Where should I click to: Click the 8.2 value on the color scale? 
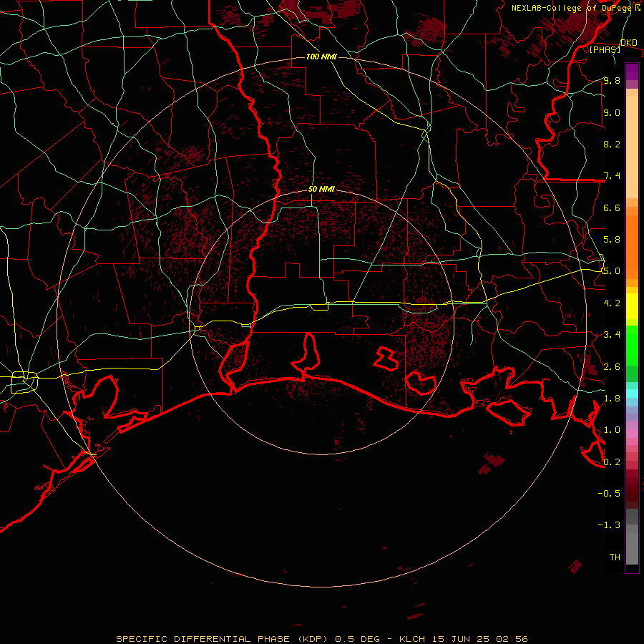tap(612, 144)
